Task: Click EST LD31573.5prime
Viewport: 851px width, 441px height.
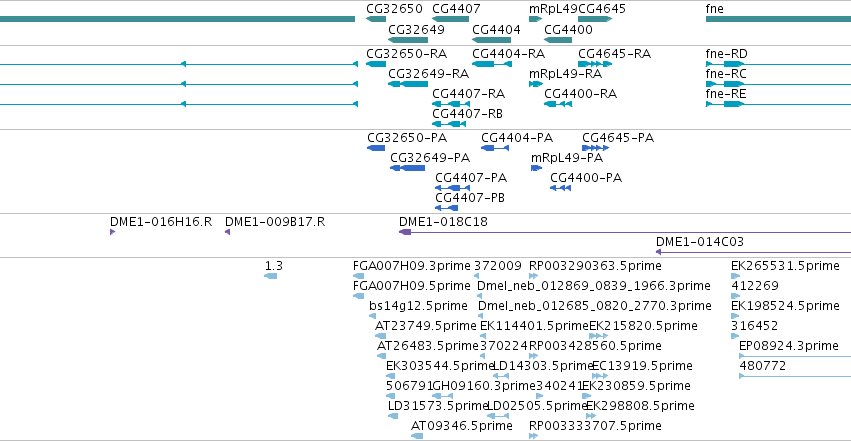Action: pos(439,406)
